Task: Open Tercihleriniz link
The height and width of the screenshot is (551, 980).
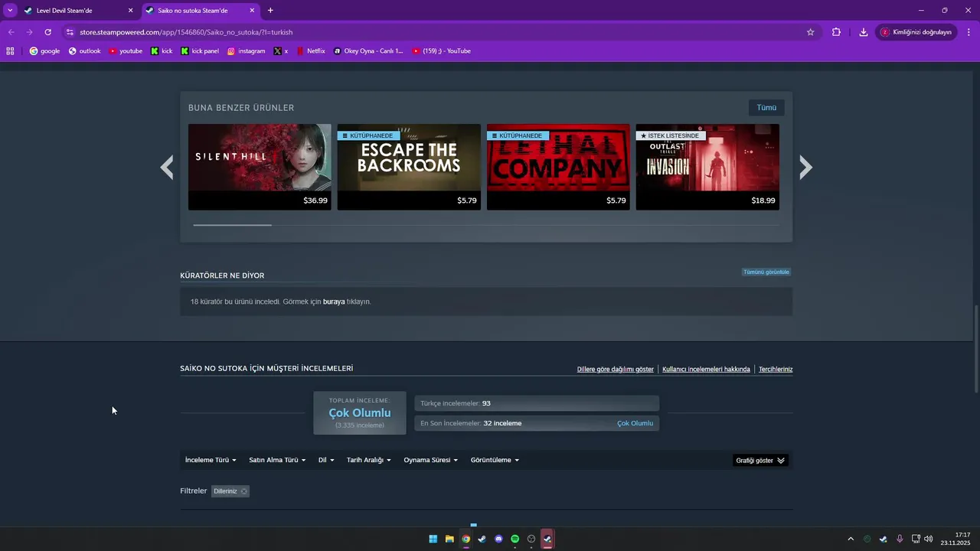Action: [x=776, y=369]
